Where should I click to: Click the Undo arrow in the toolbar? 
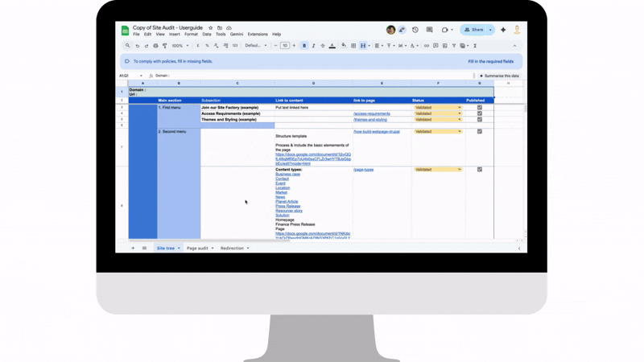pos(138,46)
